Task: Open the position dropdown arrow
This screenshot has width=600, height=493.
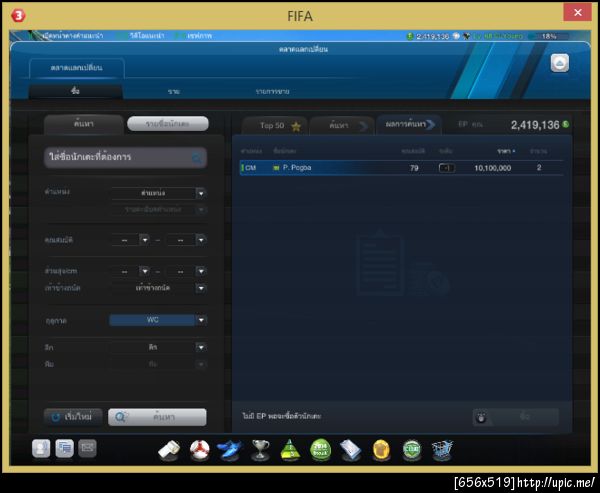Action: (x=201, y=194)
